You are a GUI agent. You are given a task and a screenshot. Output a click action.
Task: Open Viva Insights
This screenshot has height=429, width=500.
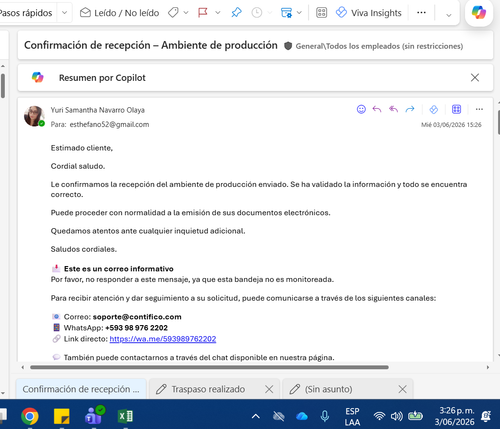point(369,13)
